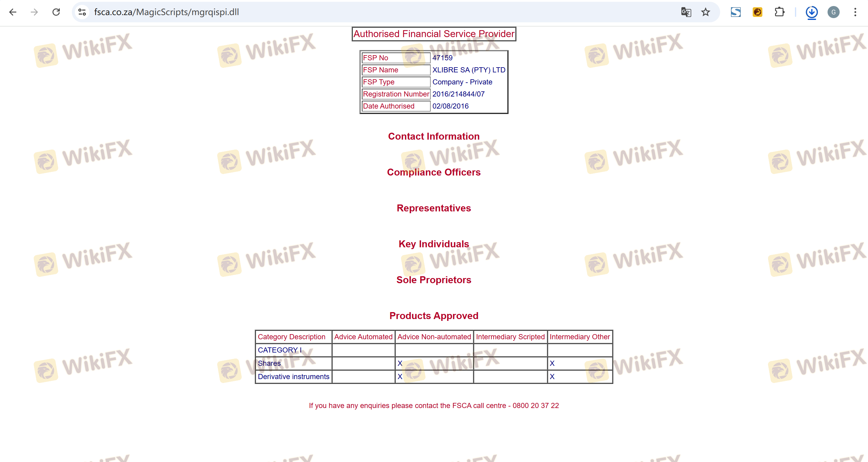Click Derivative instruments X under Intermediary Other
Image resolution: width=868 pixels, height=462 pixels.
click(552, 377)
